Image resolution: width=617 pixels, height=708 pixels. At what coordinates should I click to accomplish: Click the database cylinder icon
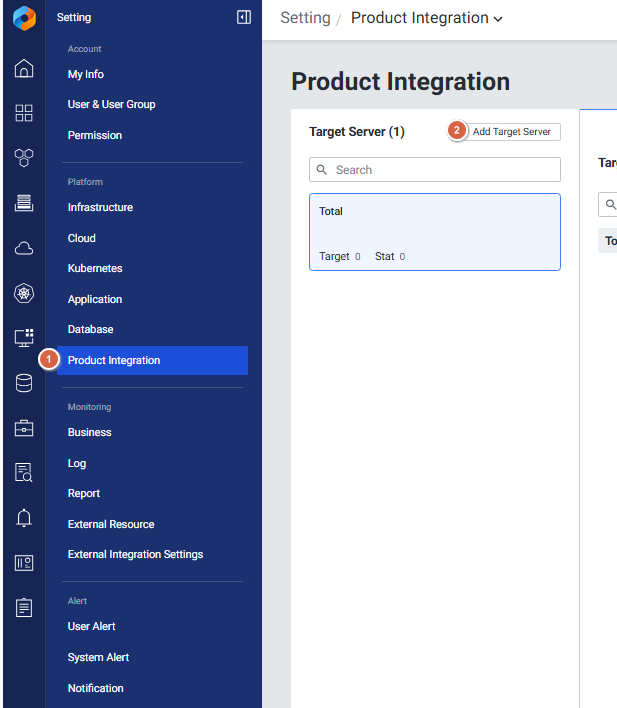point(24,383)
